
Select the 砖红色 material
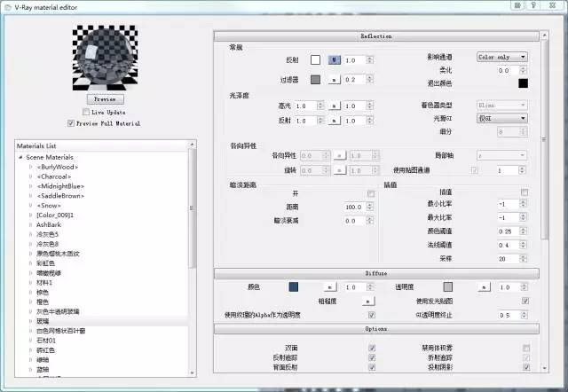coord(45,350)
